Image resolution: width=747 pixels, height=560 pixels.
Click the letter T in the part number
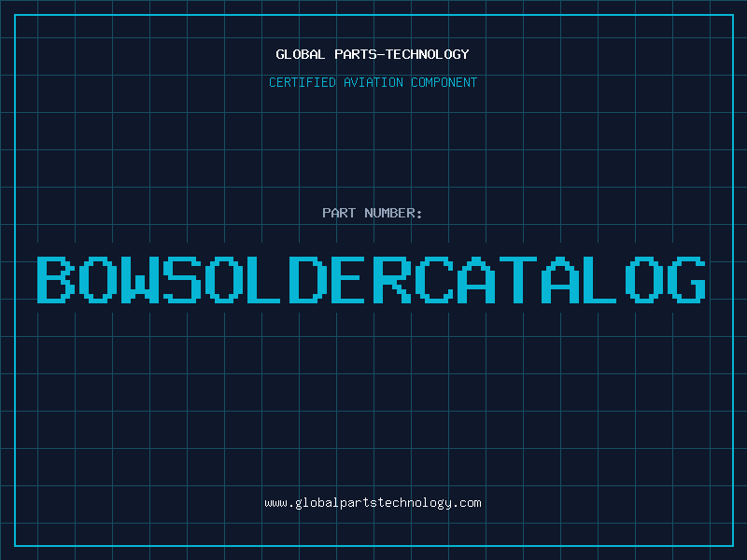pyautogui.click(x=519, y=280)
